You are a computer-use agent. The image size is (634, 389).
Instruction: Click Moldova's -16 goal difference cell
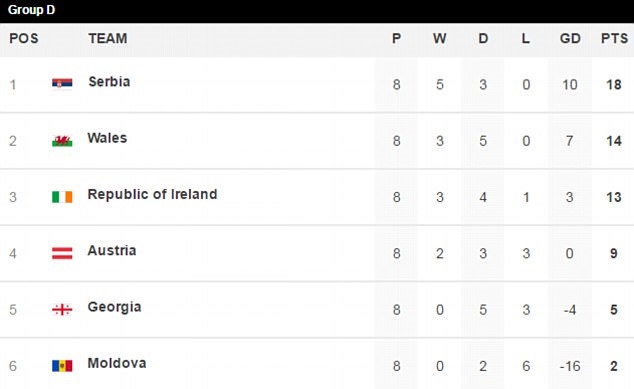click(570, 366)
